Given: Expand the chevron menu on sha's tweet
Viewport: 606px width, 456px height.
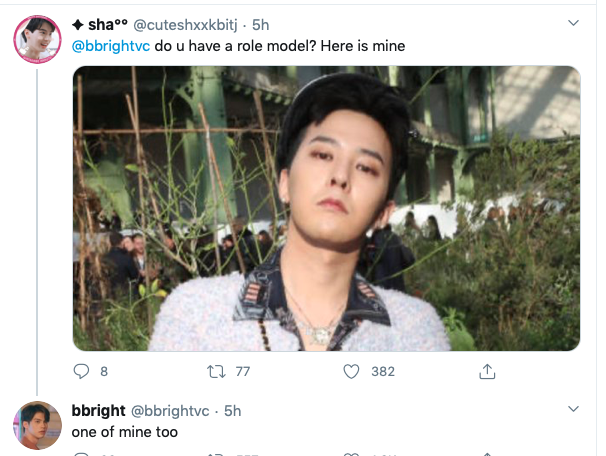Looking at the screenshot, I should point(573,23).
